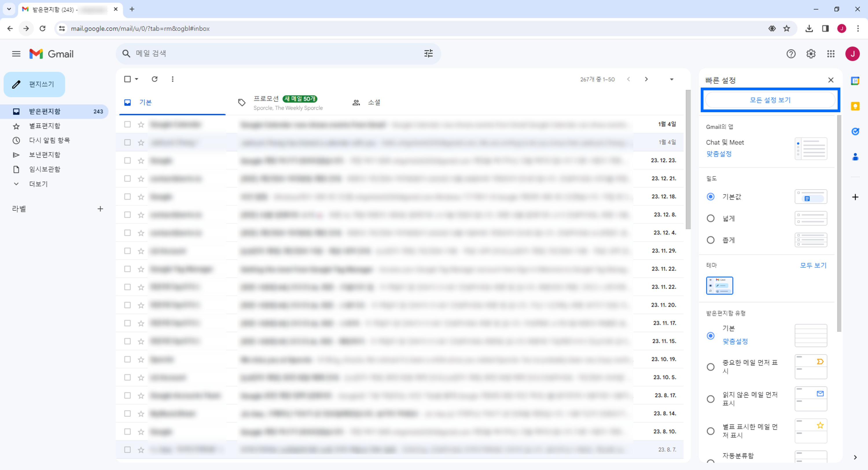The image size is (868, 470).
Task: Open the Gmail settings gear icon
Action: point(811,54)
